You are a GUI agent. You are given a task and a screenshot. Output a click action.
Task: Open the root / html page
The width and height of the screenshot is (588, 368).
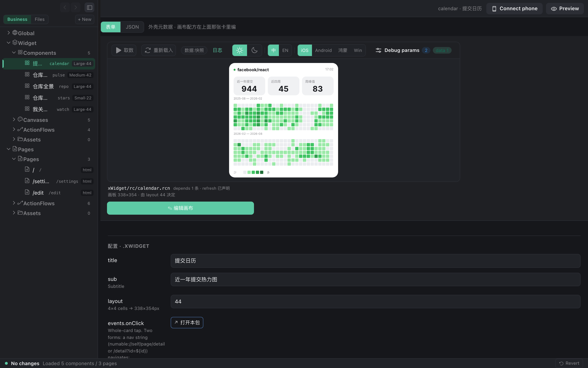pos(49,170)
